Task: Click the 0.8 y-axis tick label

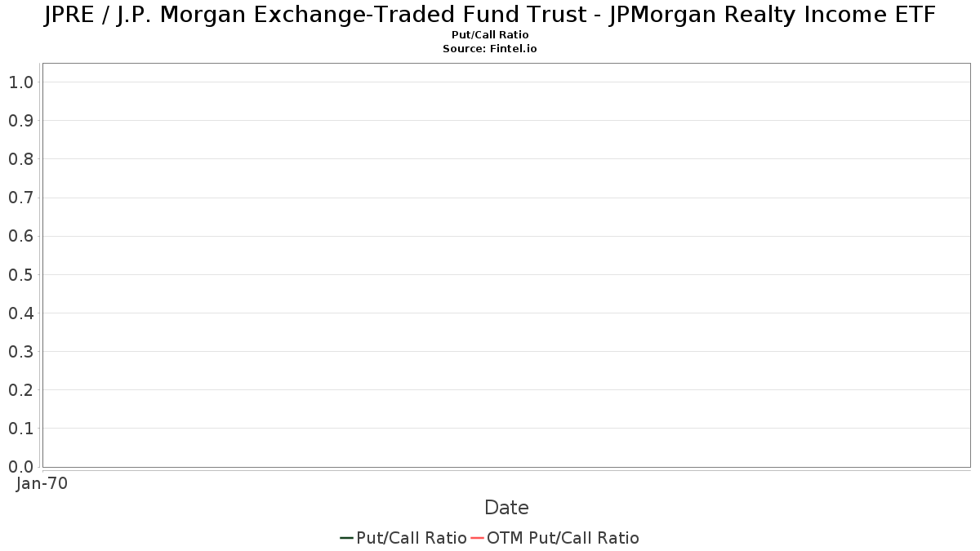Action: 20,159
